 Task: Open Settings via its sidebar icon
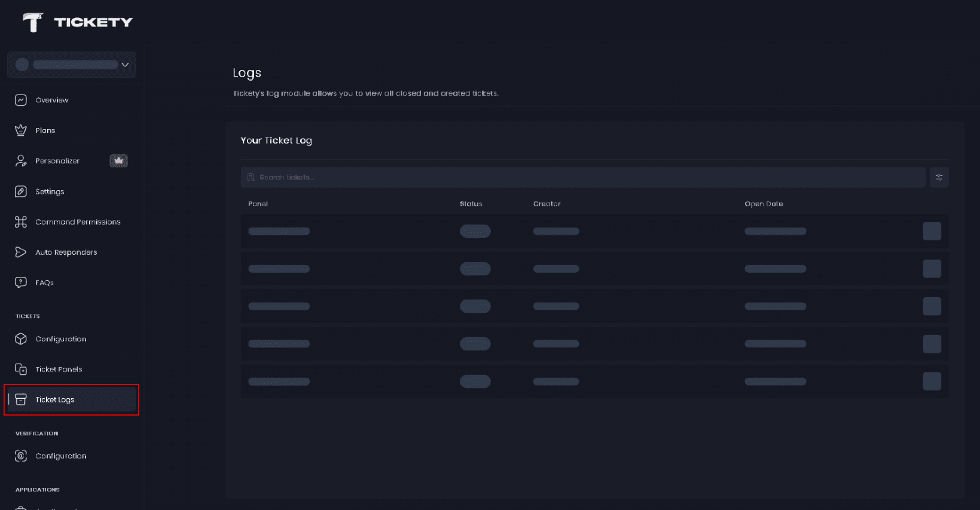point(21,191)
